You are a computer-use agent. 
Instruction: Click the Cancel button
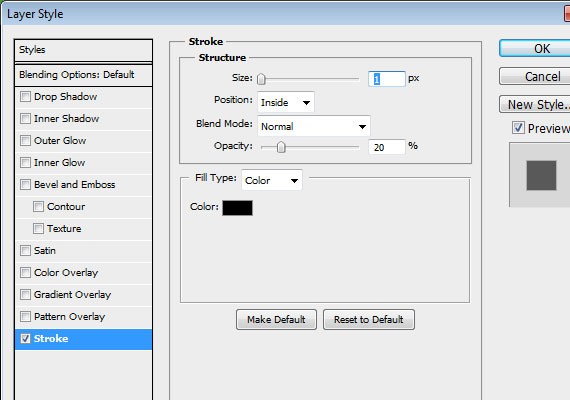click(535, 76)
